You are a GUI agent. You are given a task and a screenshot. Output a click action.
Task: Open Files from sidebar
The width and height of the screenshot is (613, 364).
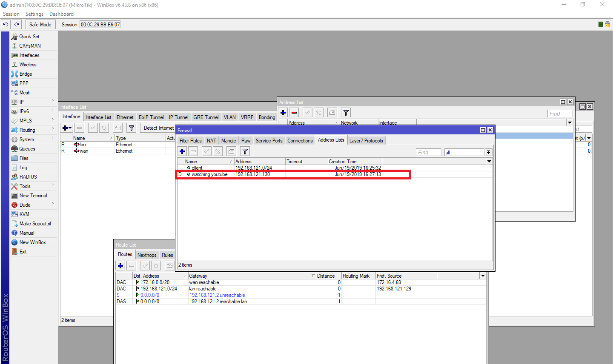tap(34, 158)
